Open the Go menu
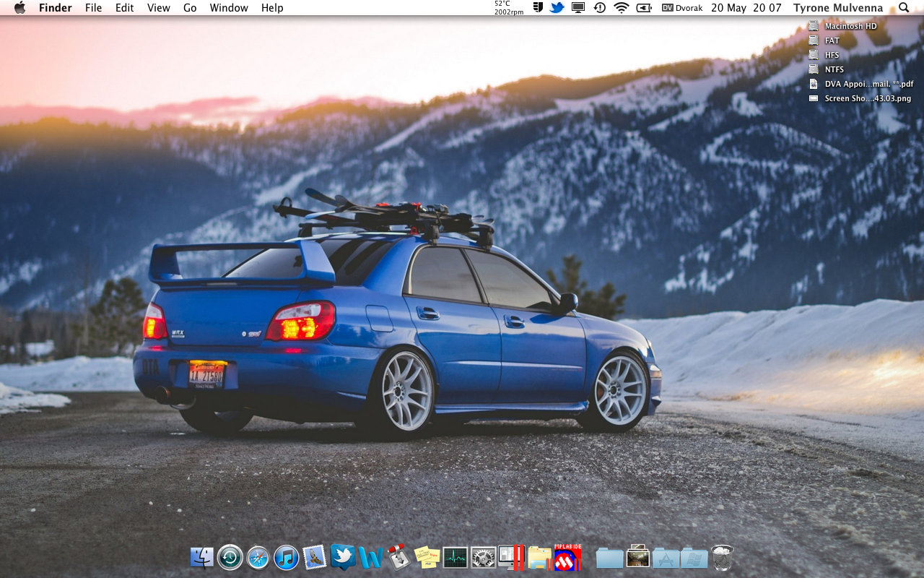 pyautogui.click(x=190, y=8)
